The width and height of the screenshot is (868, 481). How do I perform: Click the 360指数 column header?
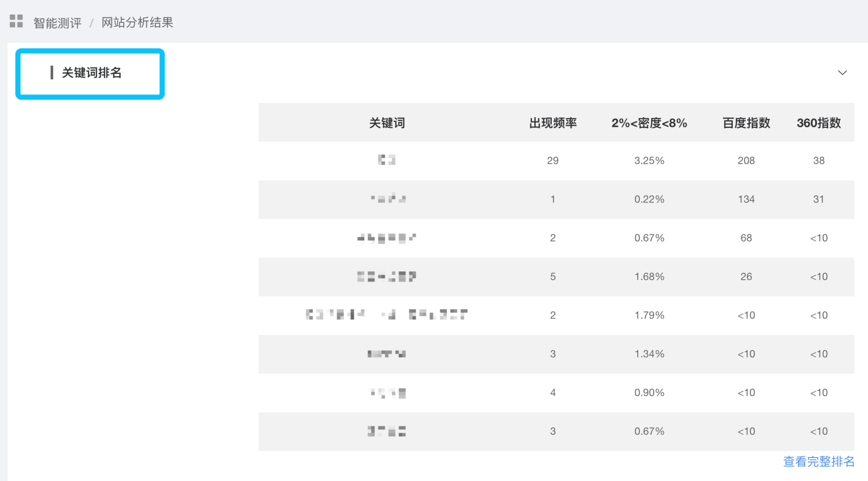[x=818, y=123]
